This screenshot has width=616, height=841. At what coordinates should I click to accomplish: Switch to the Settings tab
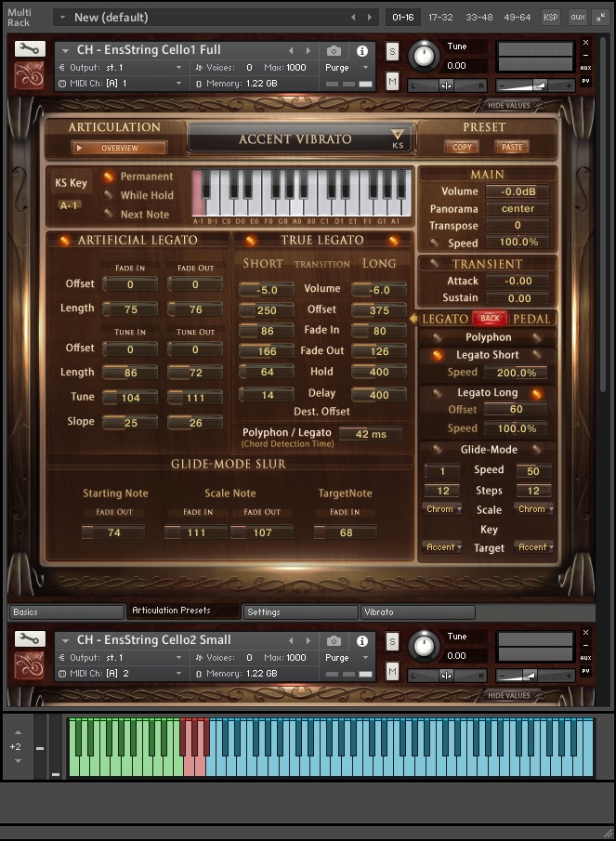tap(300, 612)
